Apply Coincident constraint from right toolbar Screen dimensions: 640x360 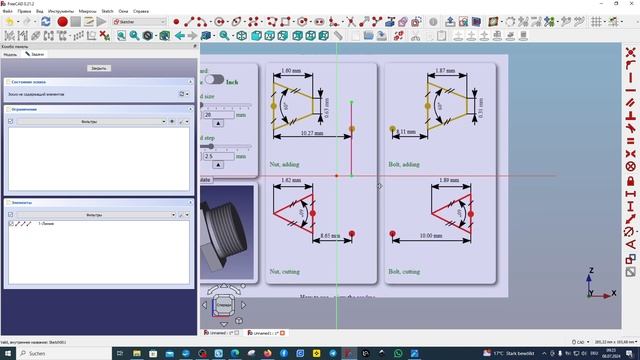631,53
